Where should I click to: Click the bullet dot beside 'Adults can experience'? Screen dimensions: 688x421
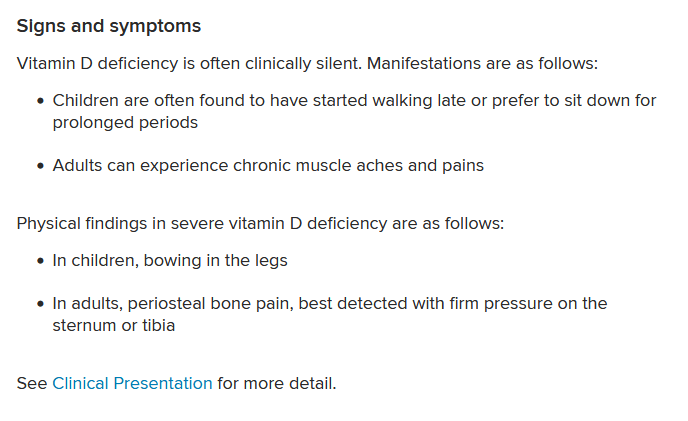pos(41,166)
